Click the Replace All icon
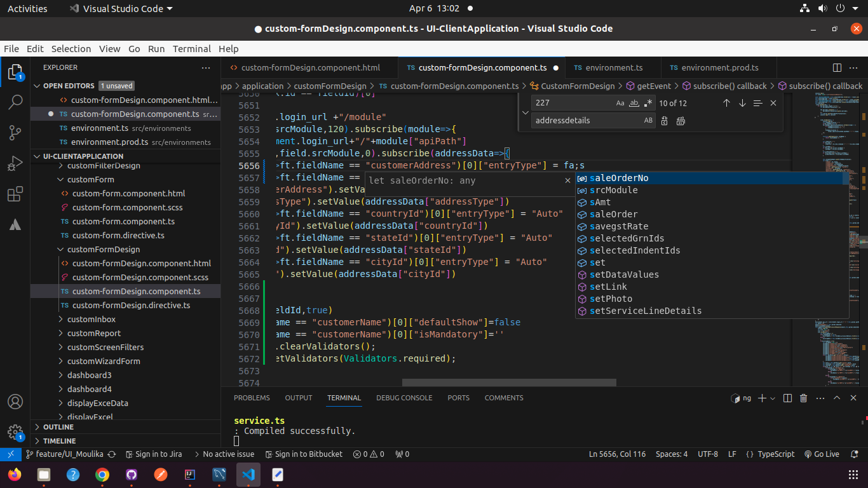868x488 pixels. click(x=681, y=121)
